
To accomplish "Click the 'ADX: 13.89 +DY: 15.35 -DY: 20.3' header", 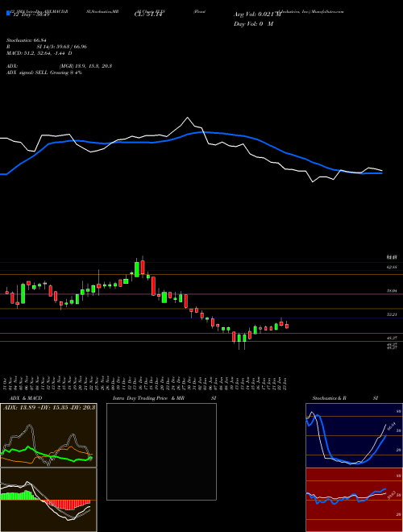I will [49, 407].
